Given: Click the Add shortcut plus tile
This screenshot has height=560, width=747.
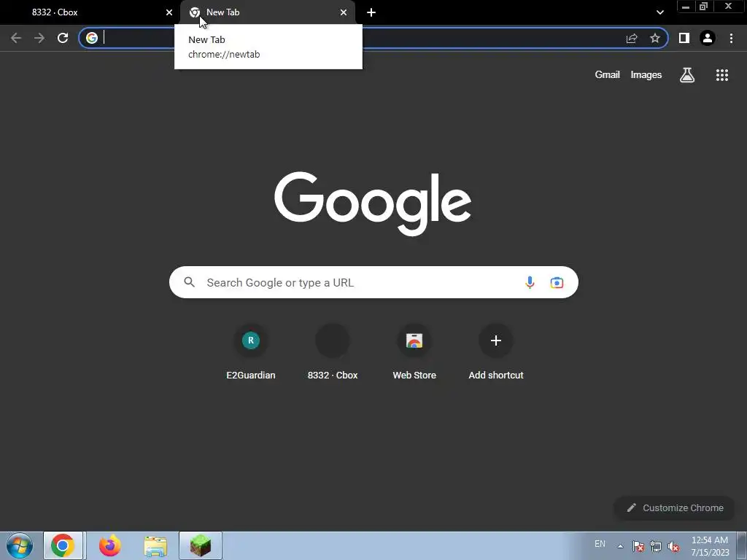Looking at the screenshot, I should pos(496,351).
